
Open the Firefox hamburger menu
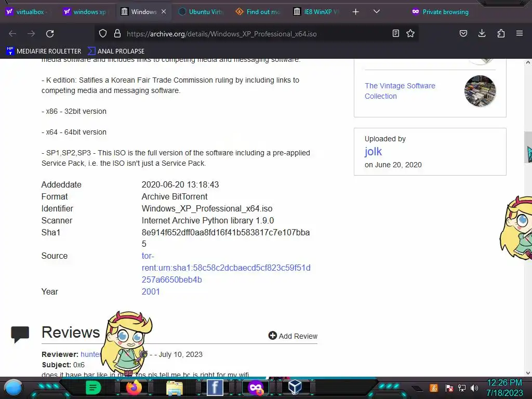pos(520,33)
